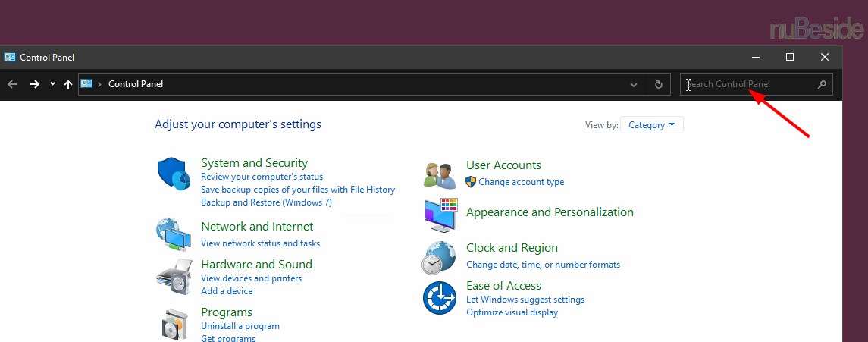Open System and Security heading

point(254,163)
